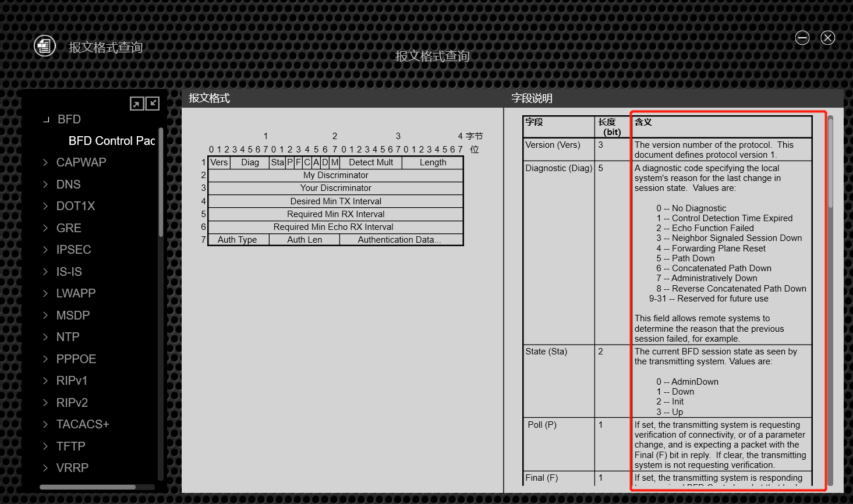
Task: Click the Auth Len field
Action: [305, 240]
